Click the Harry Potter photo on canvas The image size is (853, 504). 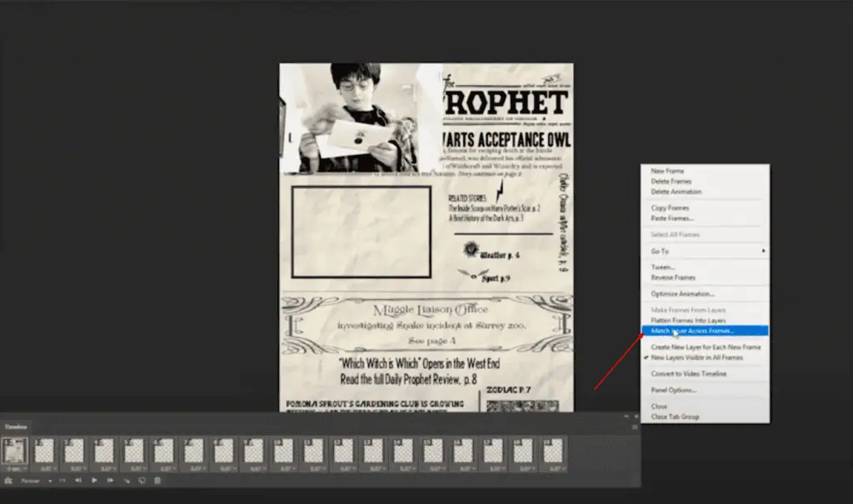(x=360, y=118)
